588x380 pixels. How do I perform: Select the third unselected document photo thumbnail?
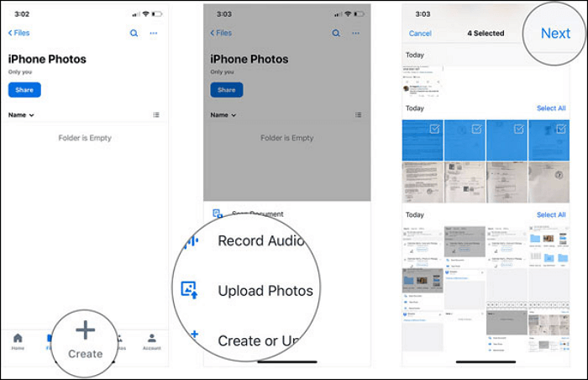[x=507, y=182]
